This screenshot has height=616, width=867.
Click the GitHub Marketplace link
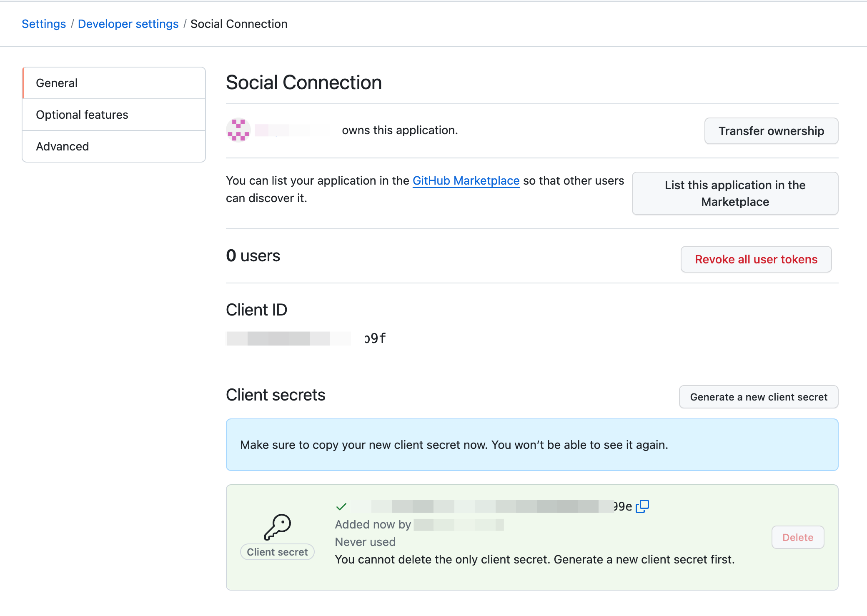point(466,180)
